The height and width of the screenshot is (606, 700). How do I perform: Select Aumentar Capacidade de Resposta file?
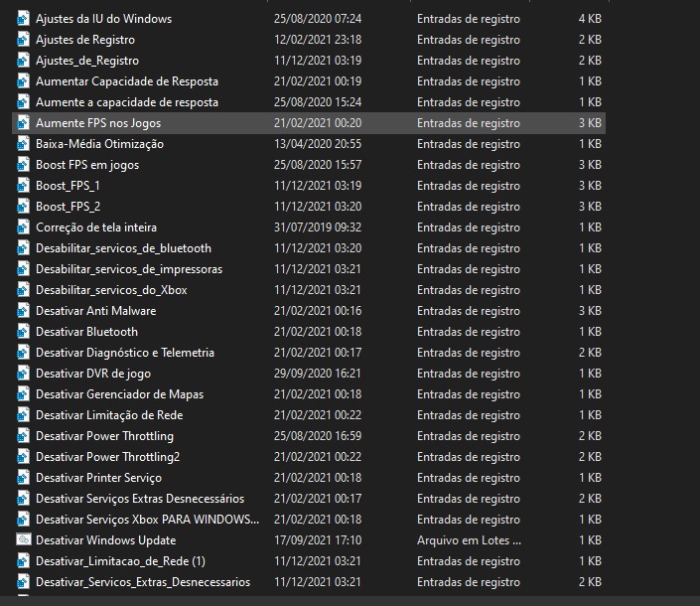[127, 81]
